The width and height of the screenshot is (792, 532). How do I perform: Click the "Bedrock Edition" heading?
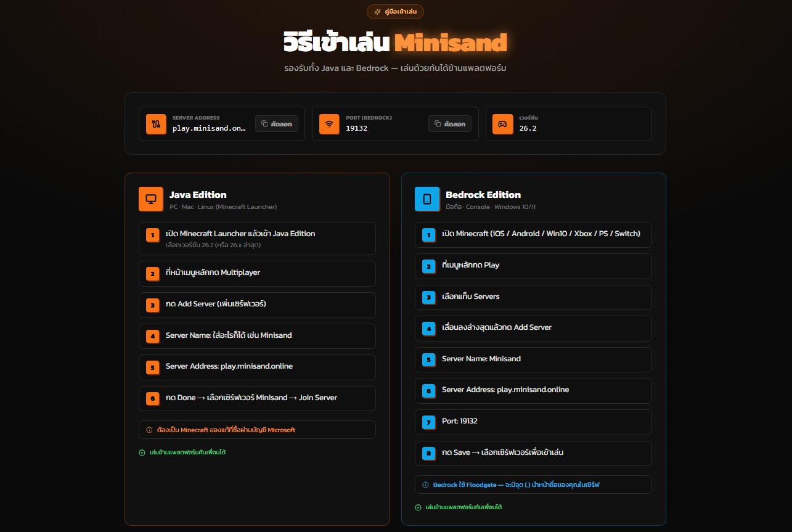[483, 195]
